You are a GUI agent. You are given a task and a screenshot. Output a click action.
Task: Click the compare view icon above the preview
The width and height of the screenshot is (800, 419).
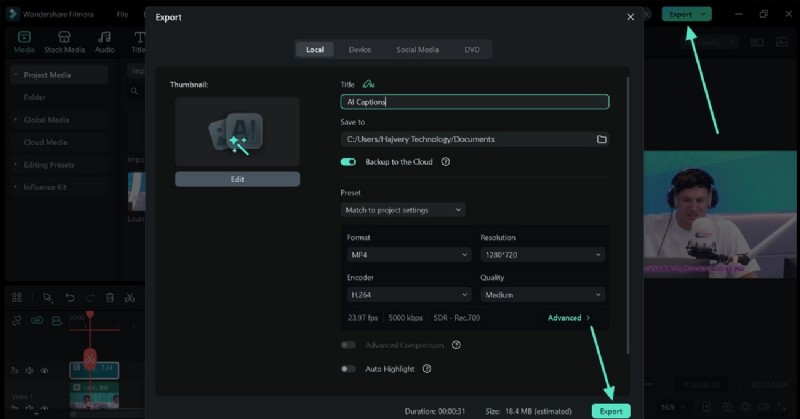757,42
